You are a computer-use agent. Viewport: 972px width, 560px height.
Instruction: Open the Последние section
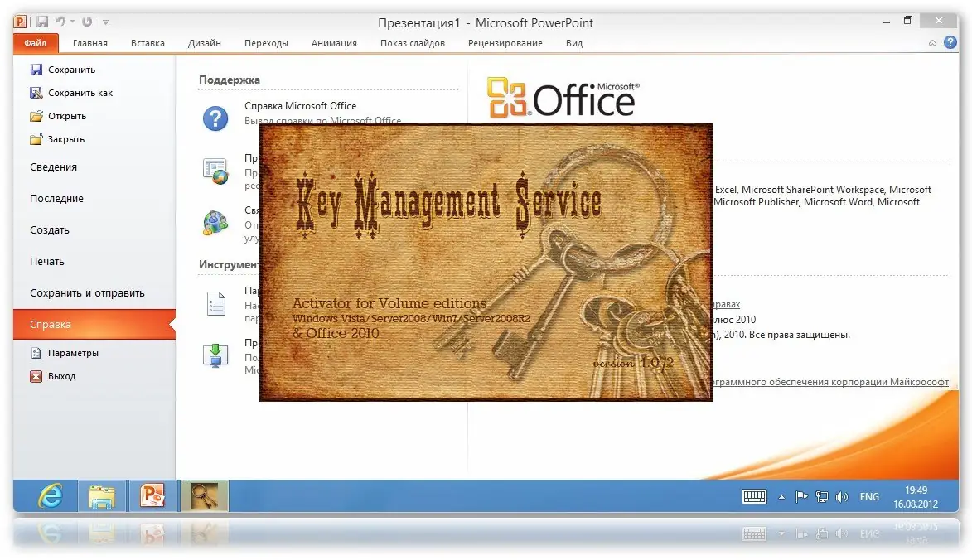coord(56,199)
